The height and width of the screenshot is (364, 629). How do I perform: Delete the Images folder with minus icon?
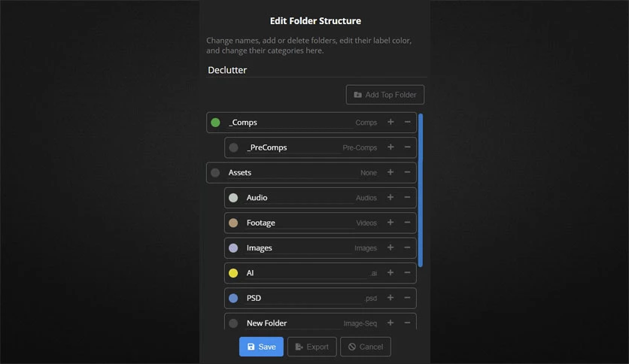pyautogui.click(x=407, y=247)
